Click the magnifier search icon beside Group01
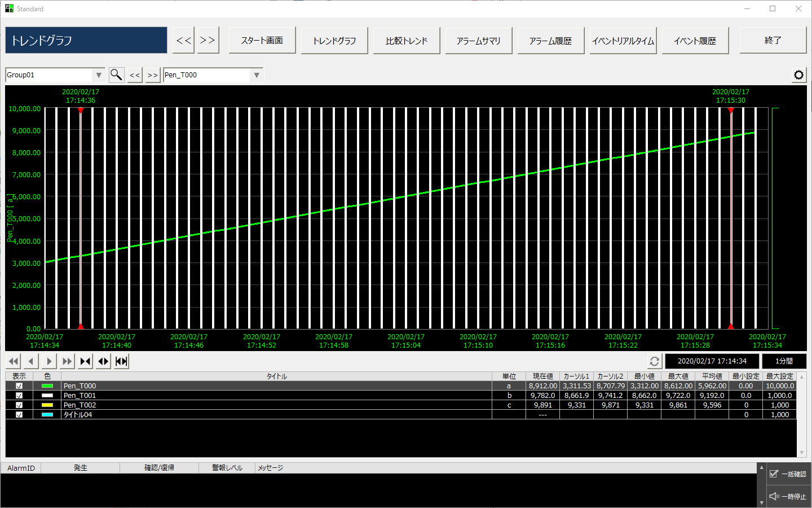Screen dimensions: 812x508 coord(116,75)
